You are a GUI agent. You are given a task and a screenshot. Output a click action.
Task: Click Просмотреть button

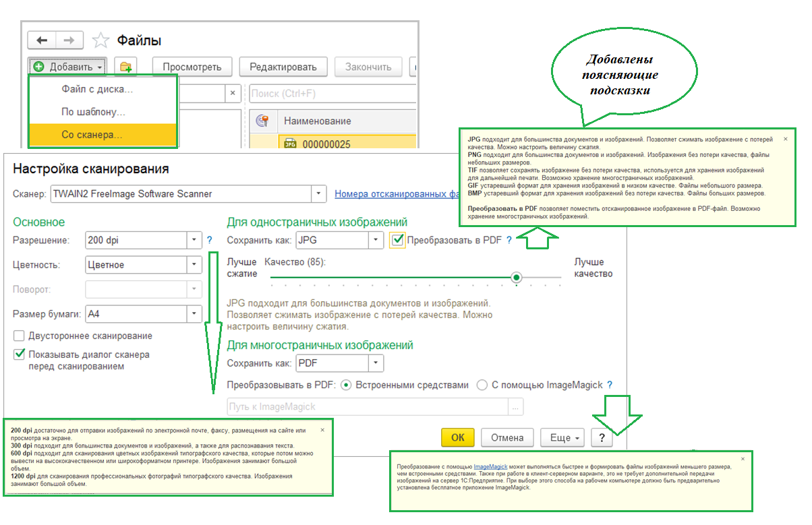pyautogui.click(x=192, y=67)
